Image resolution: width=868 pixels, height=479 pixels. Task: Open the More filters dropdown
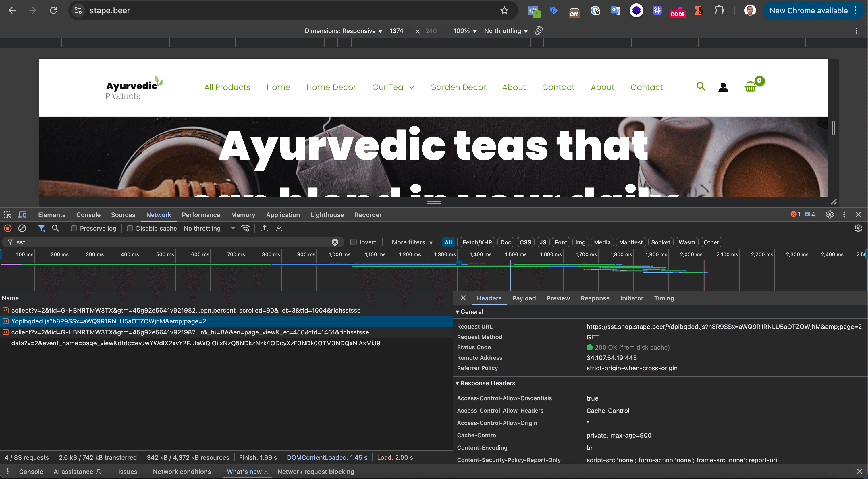coord(412,242)
